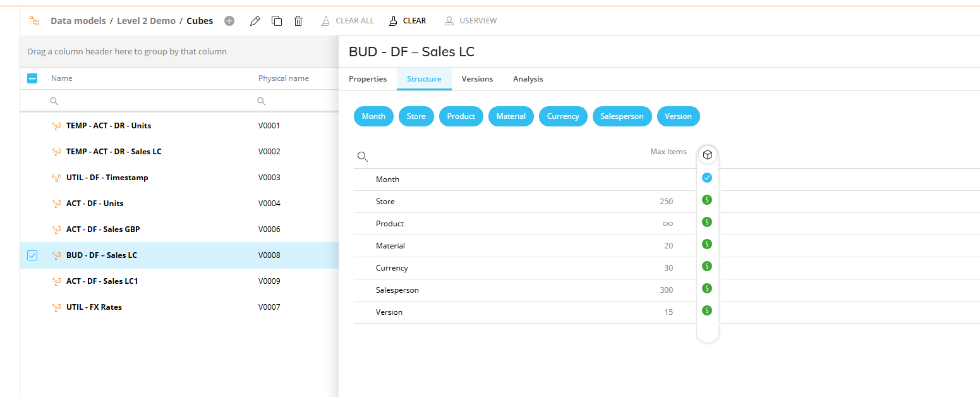Click the Store dimension chip

416,116
